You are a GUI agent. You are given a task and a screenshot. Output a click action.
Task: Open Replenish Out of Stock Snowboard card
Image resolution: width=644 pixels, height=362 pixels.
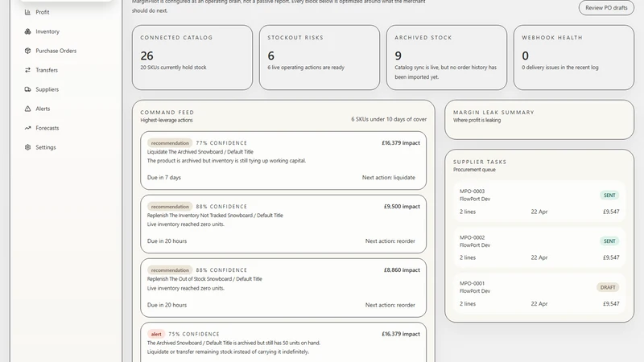(x=283, y=288)
